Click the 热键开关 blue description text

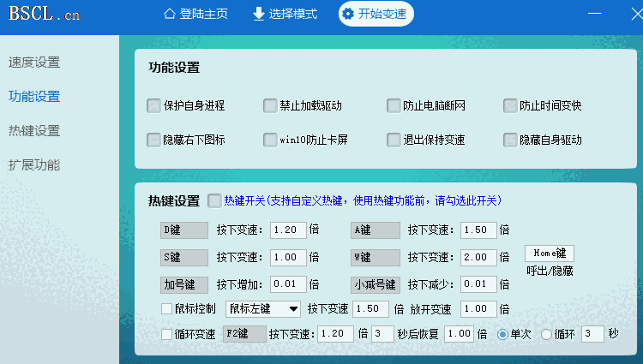point(363,200)
